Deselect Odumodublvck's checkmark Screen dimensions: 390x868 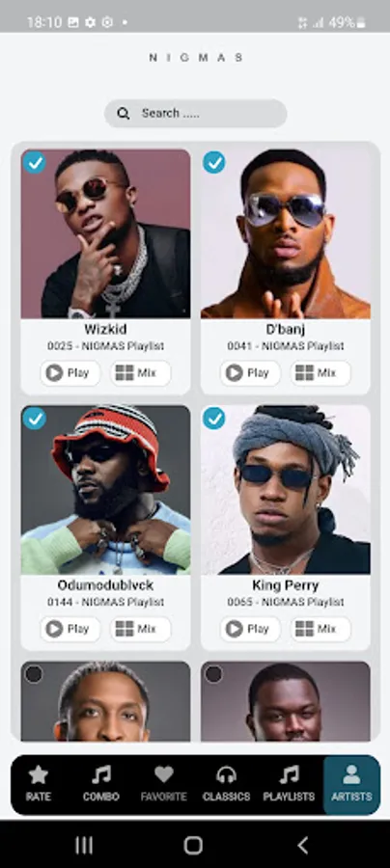click(x=35, y=419)
